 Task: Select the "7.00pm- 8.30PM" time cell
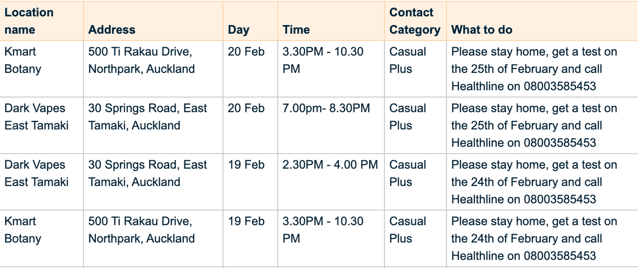tap(326, 108)
